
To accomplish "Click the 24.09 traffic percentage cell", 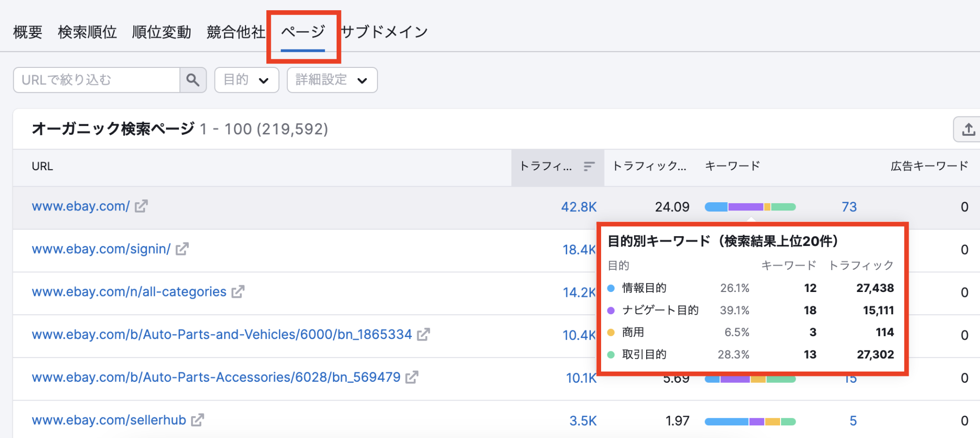I will [x=672, y=207].
